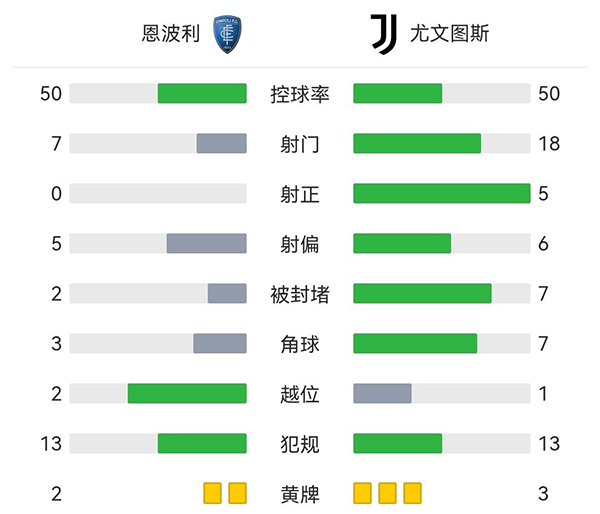Click Juventus's full green 射正 bar
This screenshot has height=514, width=600.
(441, 194)
